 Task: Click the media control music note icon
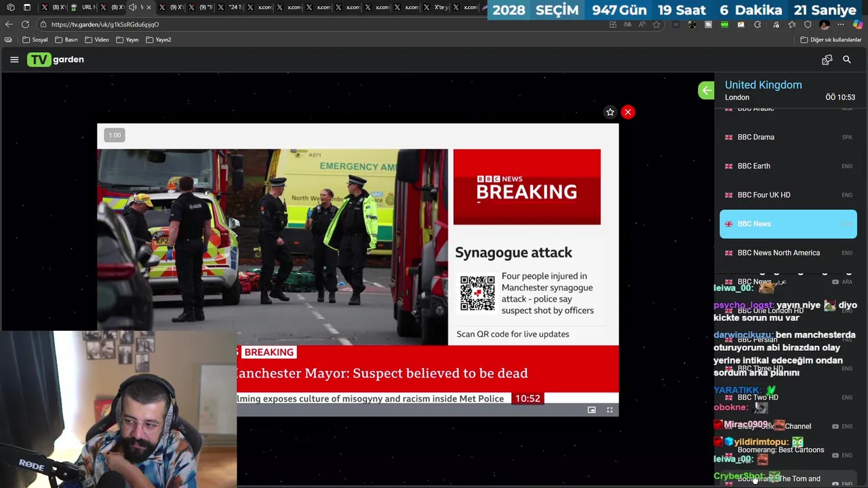point(774,24)
